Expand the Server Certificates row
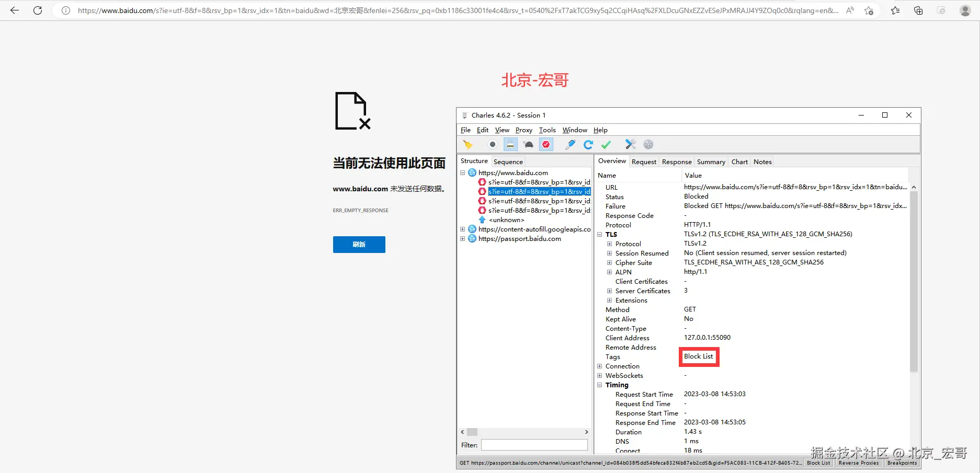980x473 pixels. 609,291
